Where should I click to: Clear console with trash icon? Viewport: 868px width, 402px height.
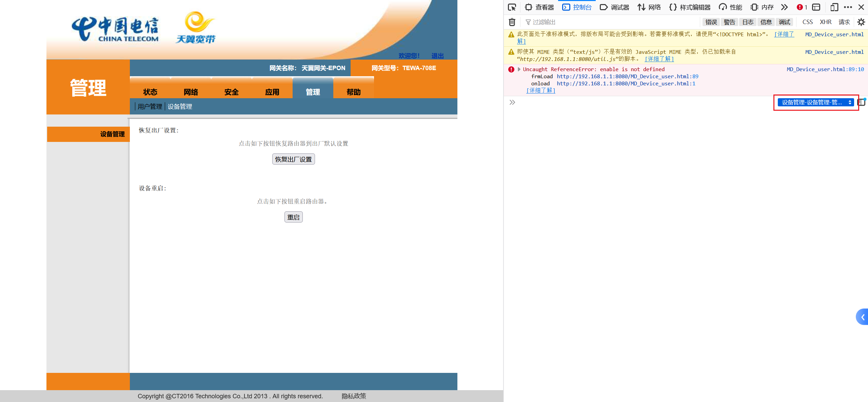coord(512,22)
